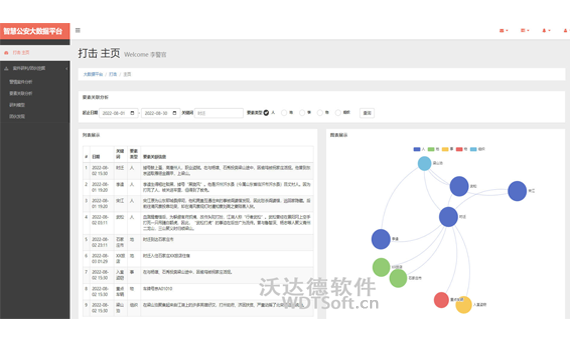Toggle the hamburger sidebar menu icon
The width and height of the screenshot is (570, 360).
click(x=78, y=30)
